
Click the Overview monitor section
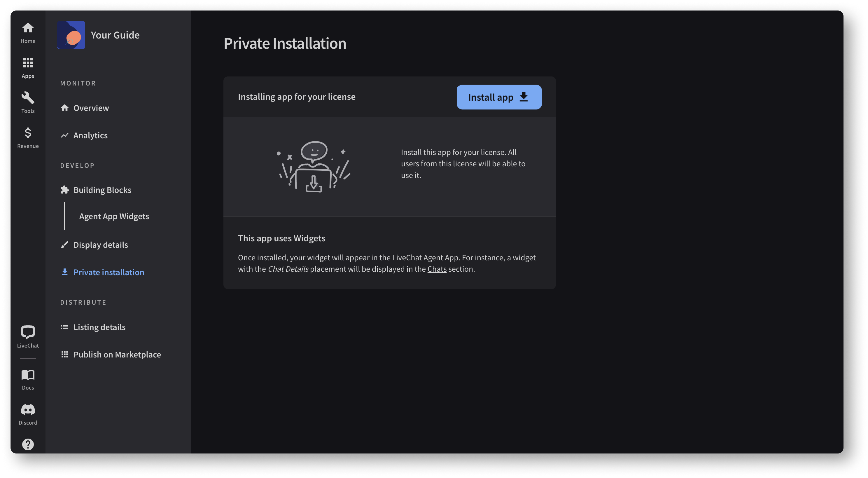pos(91,107)
